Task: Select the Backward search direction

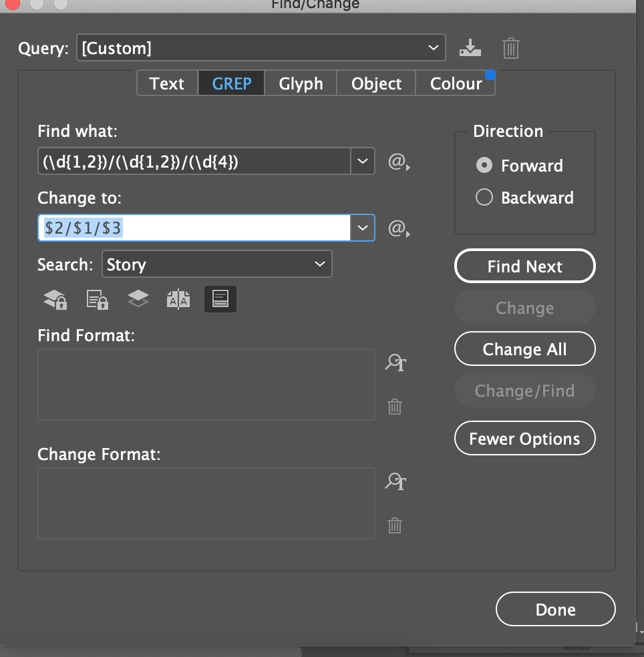Action: pyautogui.click(x=484, y=198)
